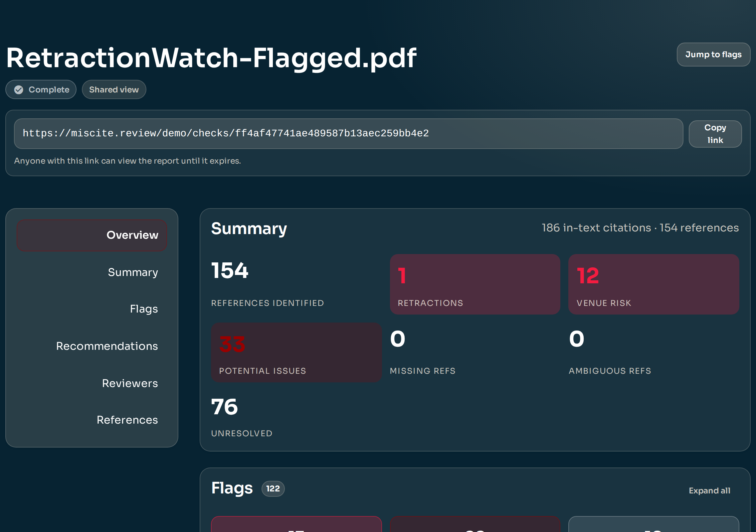Open Recommendations in the sidebar
Image resolution: width=756 pixels, height=532 pixels.
[x=107, y=346]
